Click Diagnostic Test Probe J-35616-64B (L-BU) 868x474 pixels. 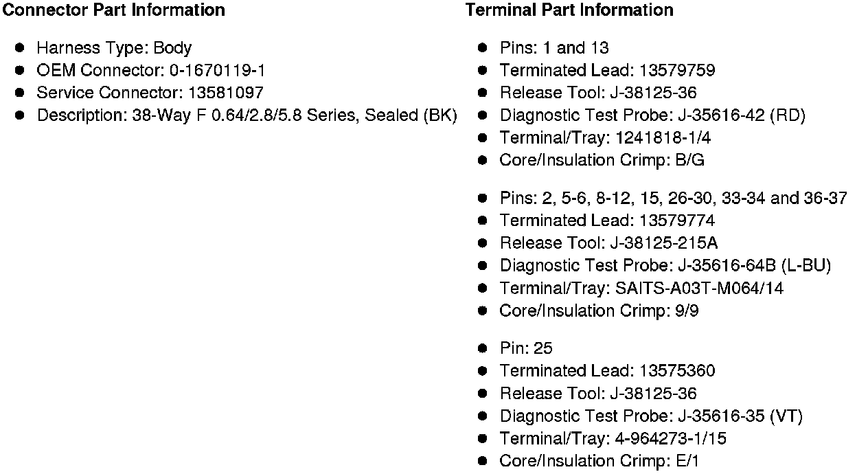(665, 266)
